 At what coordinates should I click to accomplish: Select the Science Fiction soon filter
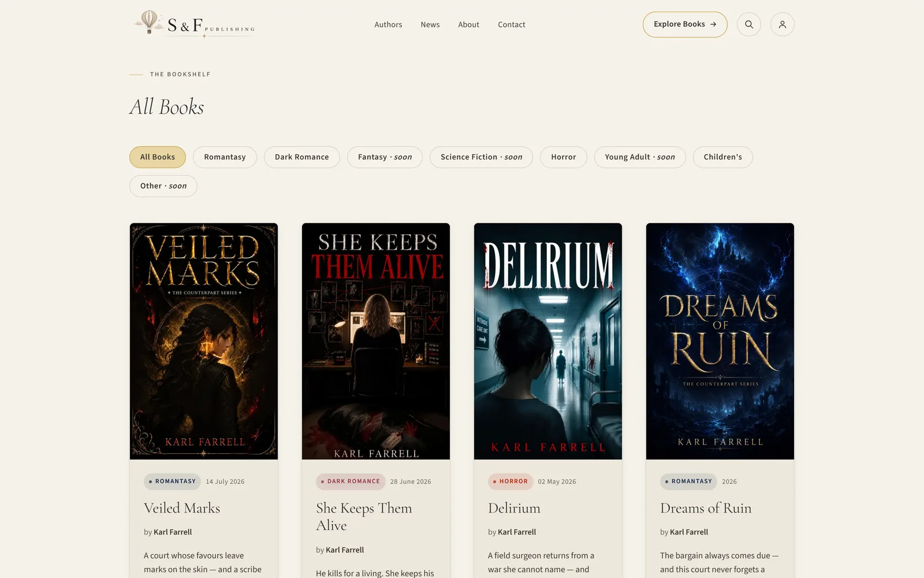pyautogui.click(x=481, y=157)
